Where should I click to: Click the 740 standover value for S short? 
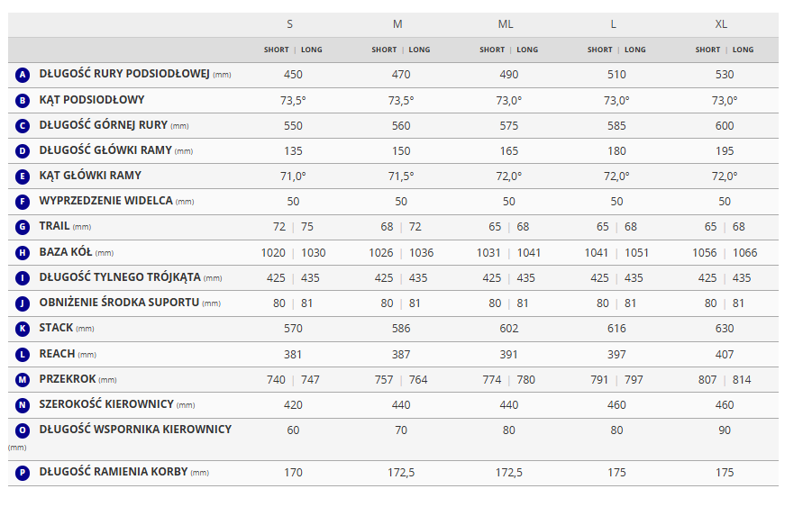coord(276,380)
